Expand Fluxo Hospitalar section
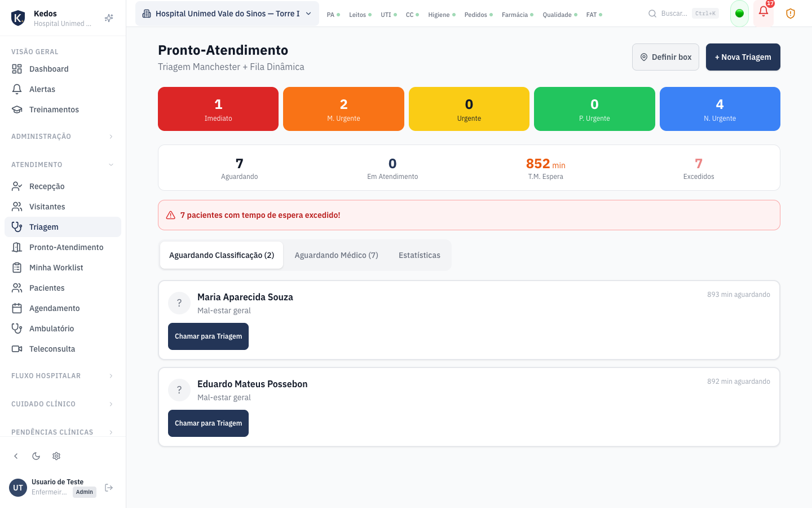The image size is (812, 508). [63, 376]
